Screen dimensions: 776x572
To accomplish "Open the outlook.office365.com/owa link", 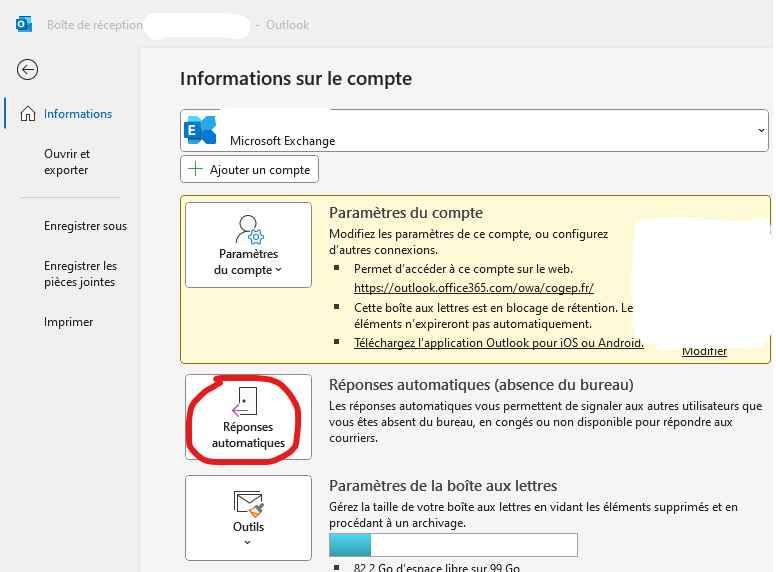I will 474,287.
